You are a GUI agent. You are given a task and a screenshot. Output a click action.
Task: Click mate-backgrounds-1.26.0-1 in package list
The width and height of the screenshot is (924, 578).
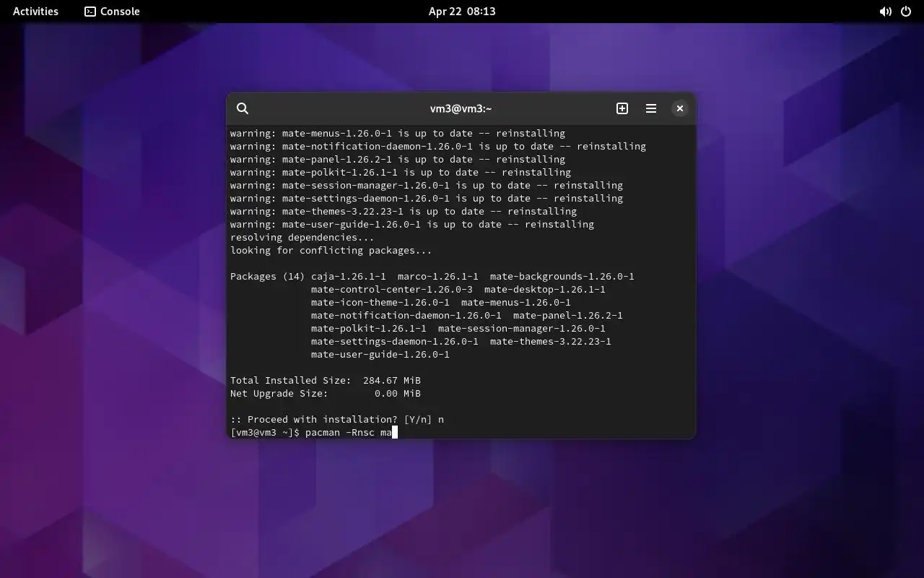pyautogui.click(x=562, y=277)
